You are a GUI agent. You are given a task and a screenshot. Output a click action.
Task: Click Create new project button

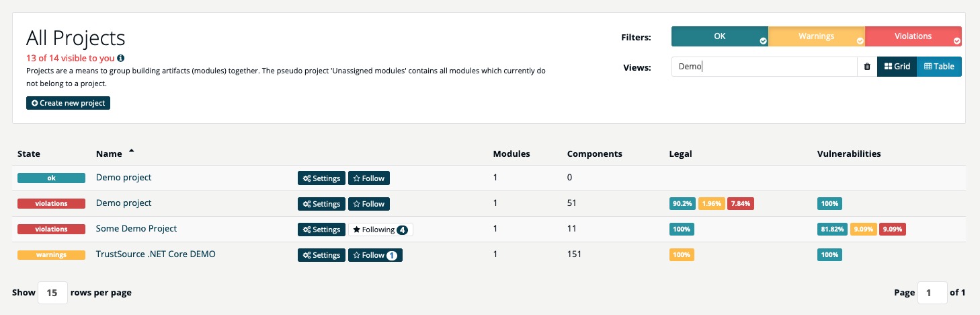pos(68,103)
